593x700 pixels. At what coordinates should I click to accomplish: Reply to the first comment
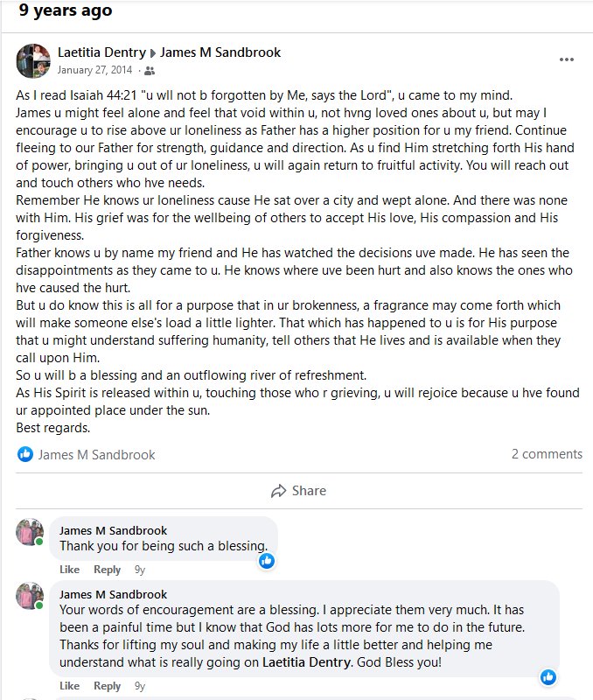coord(107,570)
